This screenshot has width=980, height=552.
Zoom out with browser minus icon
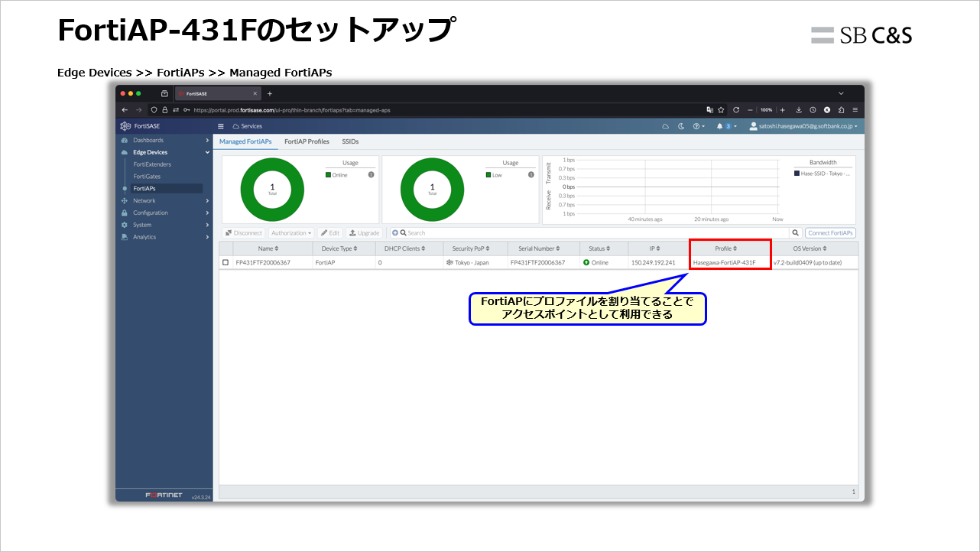click(x=751, y=110)
